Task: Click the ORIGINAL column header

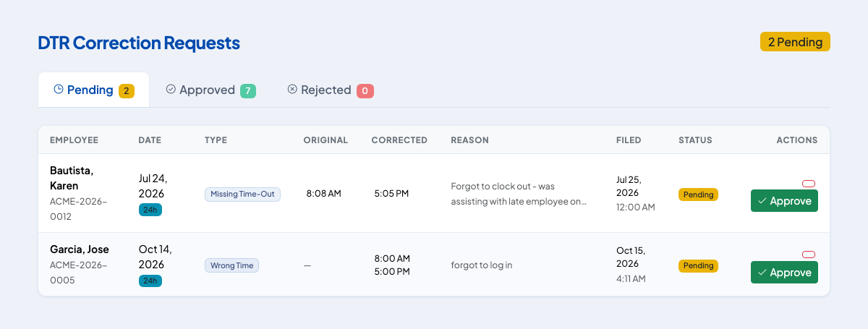Action: click(x=325, y=140)
